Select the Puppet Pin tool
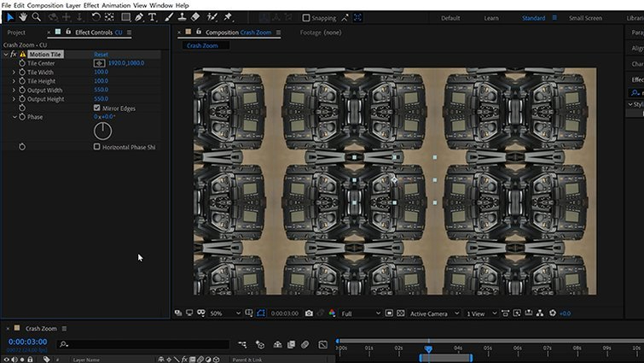 228,17
